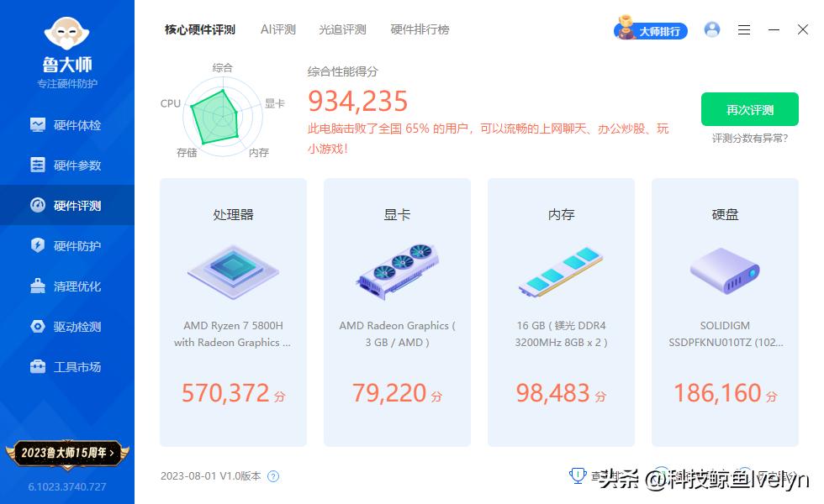Viewport: 824px width, 504px height.
Task: Click the 评测分数有异常 score issue link
Action: [749, 137]
